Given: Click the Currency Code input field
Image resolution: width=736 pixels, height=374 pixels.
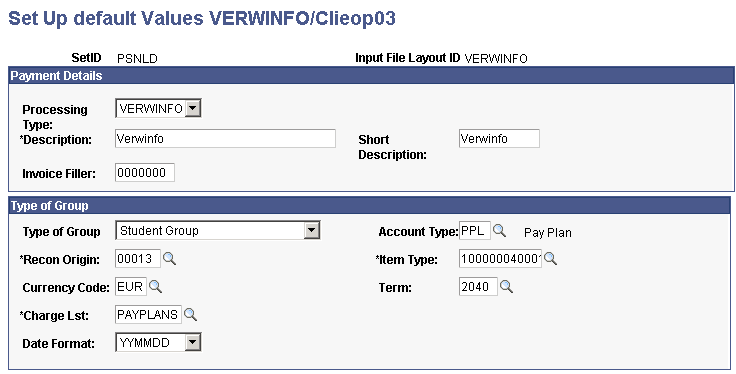Looking at the screenshot, I should coord(130,286).
